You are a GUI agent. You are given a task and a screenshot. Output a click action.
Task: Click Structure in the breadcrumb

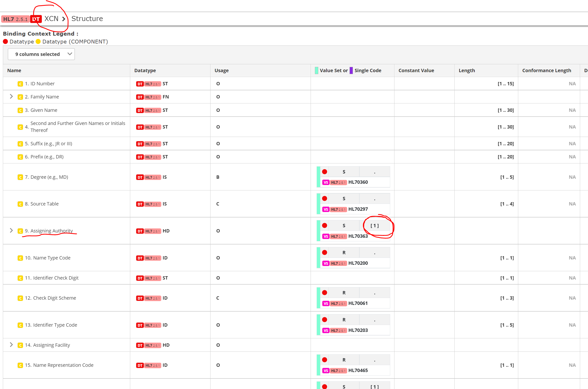87,18
